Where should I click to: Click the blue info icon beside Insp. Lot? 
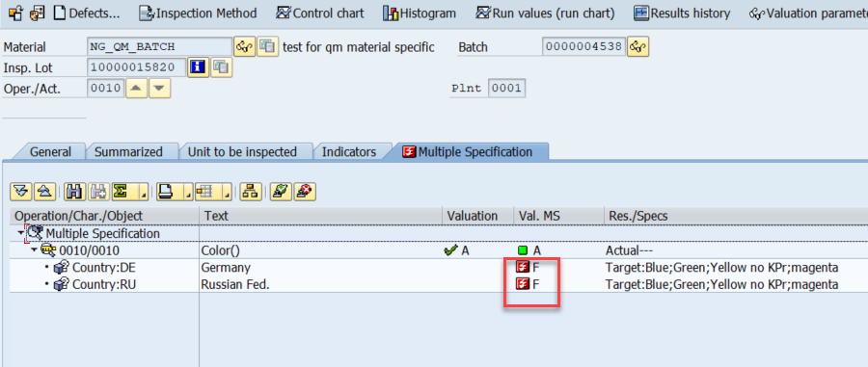pyautogui.click(x=198, y=67)
